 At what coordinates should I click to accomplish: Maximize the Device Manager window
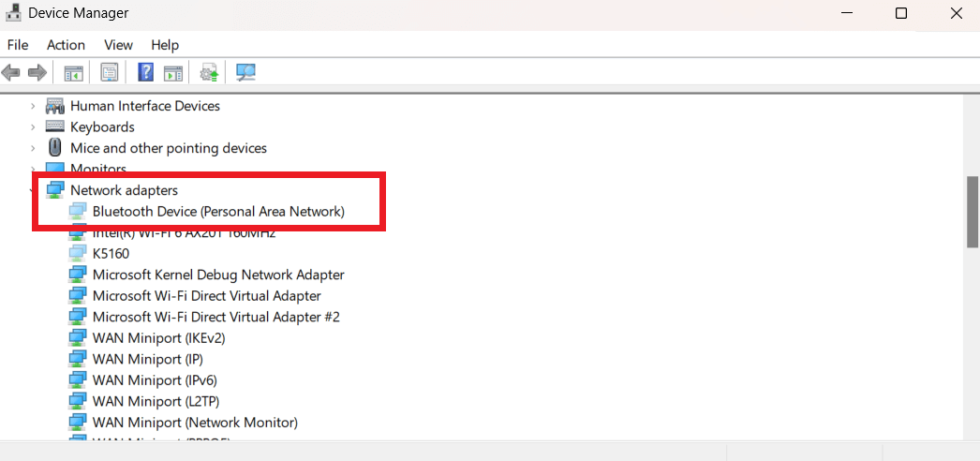tap(901, 13)
